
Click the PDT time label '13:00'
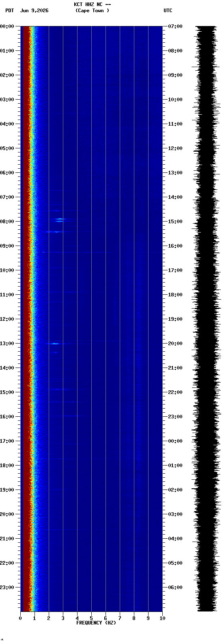(x=7, y=344)
